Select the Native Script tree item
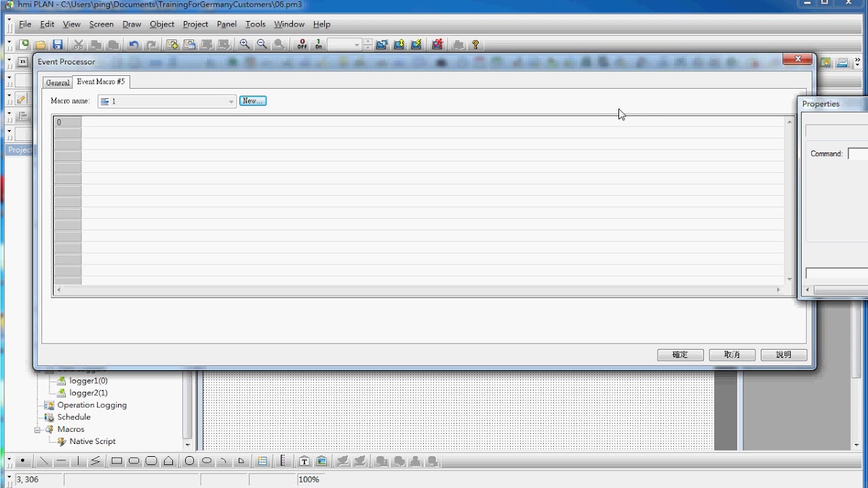This screenshot has height=488, width=868. pos(92,441)
